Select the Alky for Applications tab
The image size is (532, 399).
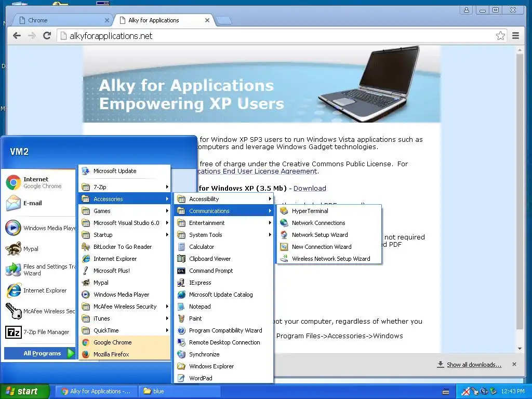(x=165, y=20)
